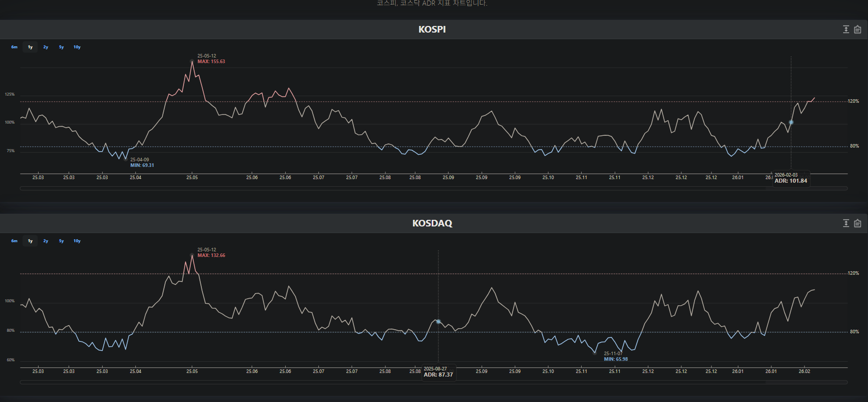
Task: Click the KOSDAQ vertical expand icon
Action: 846,223
